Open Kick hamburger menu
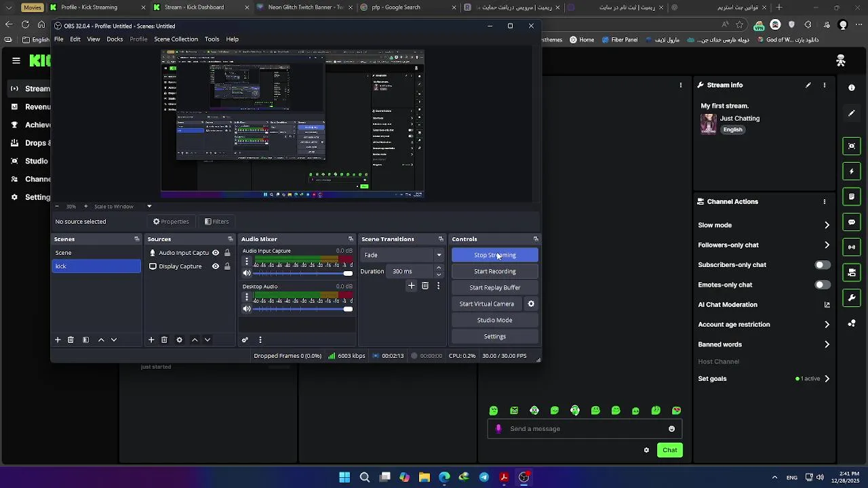 point(16,60)
